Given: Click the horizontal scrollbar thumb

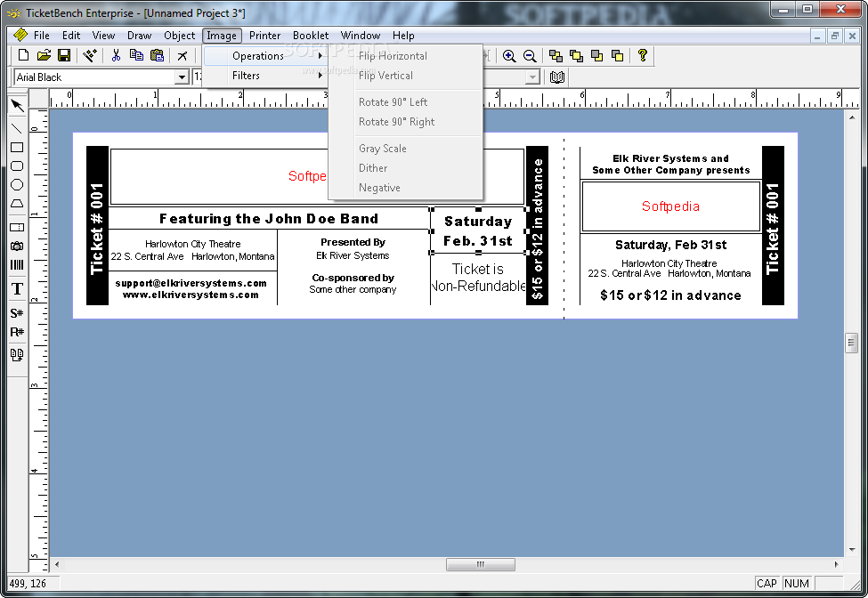Looking at the screenshot, I should [x=481, y=564].
